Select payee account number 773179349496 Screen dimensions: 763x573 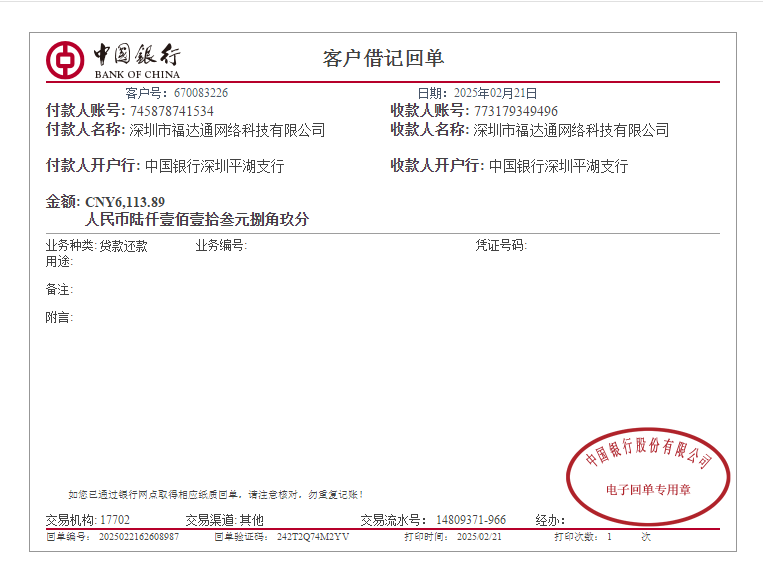point(516,111)
